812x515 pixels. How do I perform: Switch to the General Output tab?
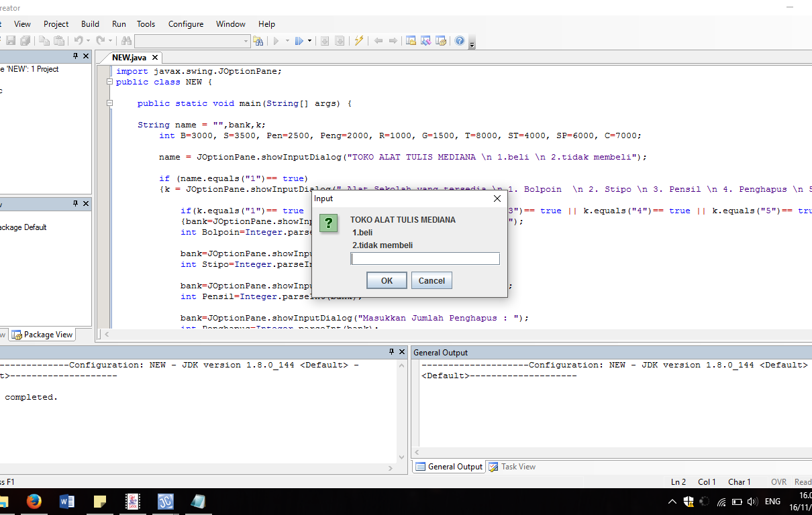pyautogui.click(x=449, y=467)
